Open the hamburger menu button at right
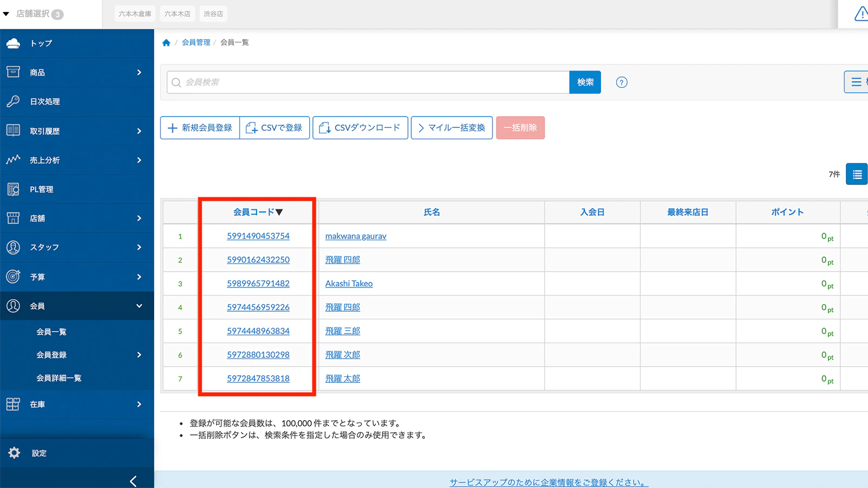Screen dimensions: 868x488 pyautogui.click(x=856, y=82)
